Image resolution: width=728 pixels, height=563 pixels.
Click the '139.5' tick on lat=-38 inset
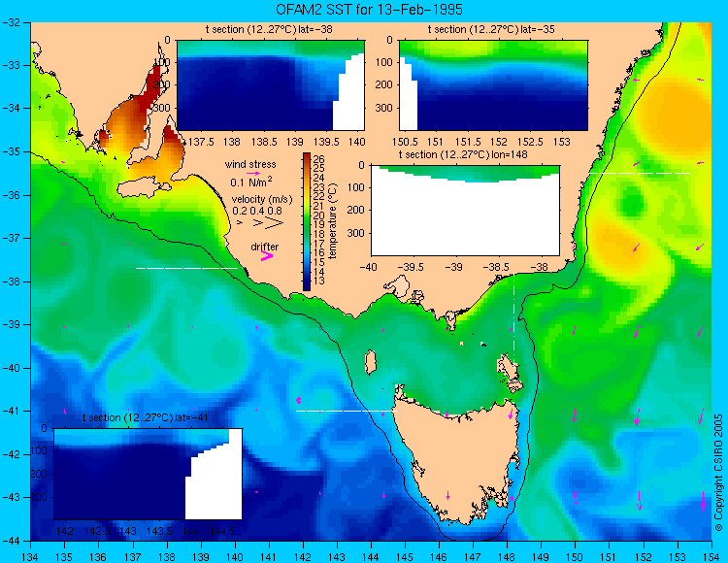tap(326, 142)
